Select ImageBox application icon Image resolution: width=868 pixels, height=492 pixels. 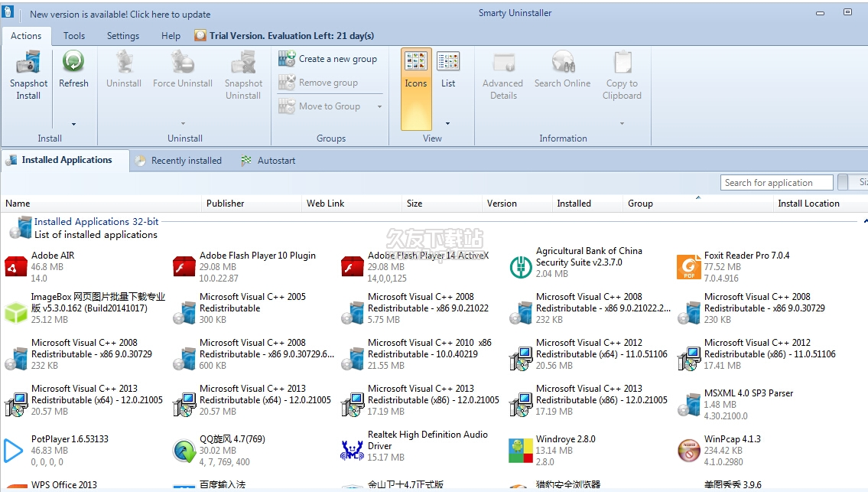tap(15, 312)
